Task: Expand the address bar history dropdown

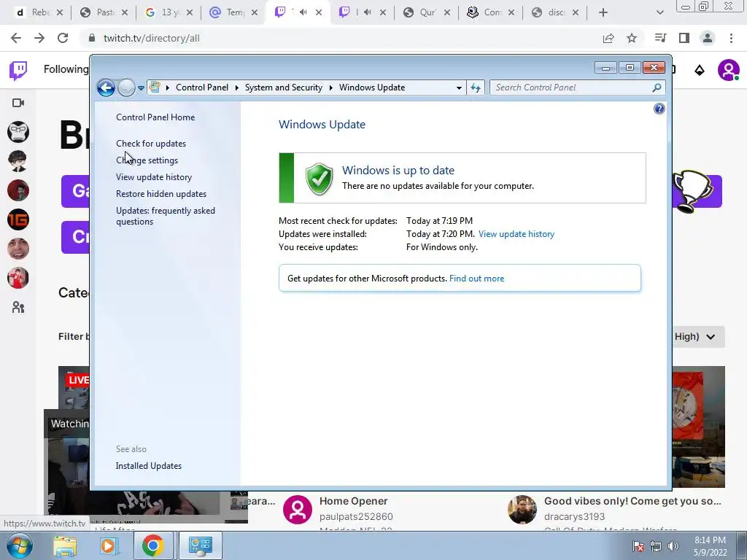Action: pos(459,87)
